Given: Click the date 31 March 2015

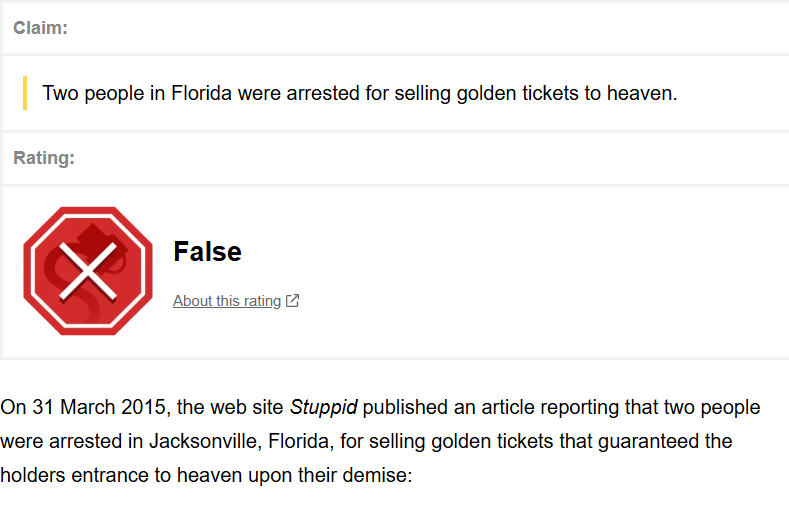Looking at the screenshot, I should pos(99,407).
